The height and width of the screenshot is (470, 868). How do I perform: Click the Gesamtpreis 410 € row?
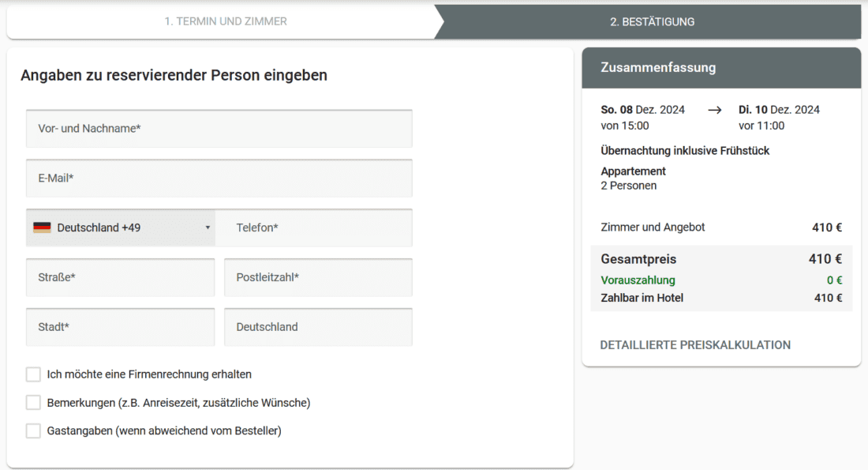coord(720,259)
